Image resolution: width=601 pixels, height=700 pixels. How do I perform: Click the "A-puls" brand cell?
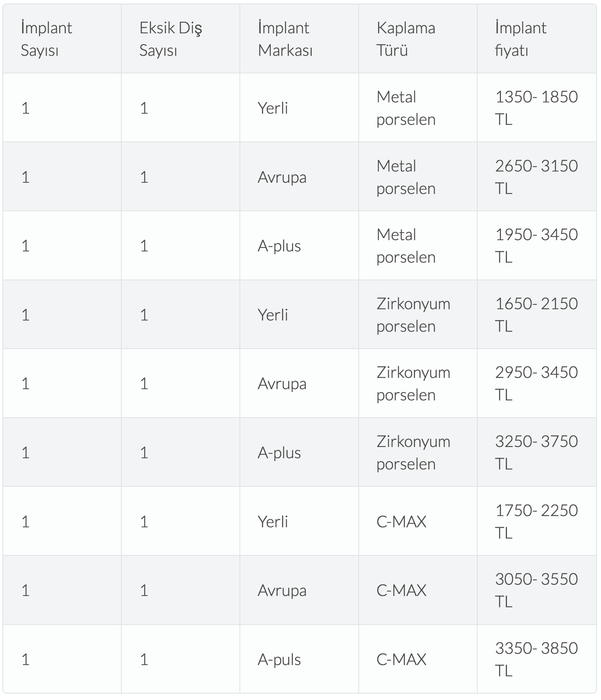[279, 659]
